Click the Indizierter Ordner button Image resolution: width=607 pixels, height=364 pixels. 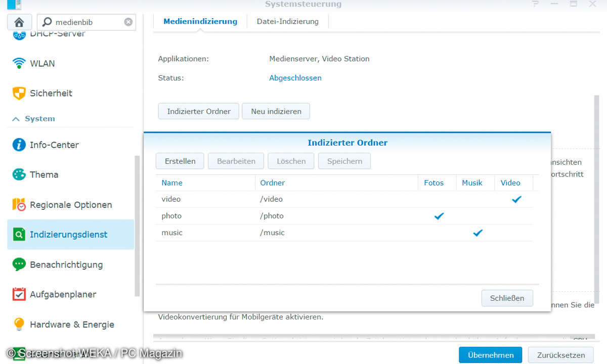pos(199,111)
